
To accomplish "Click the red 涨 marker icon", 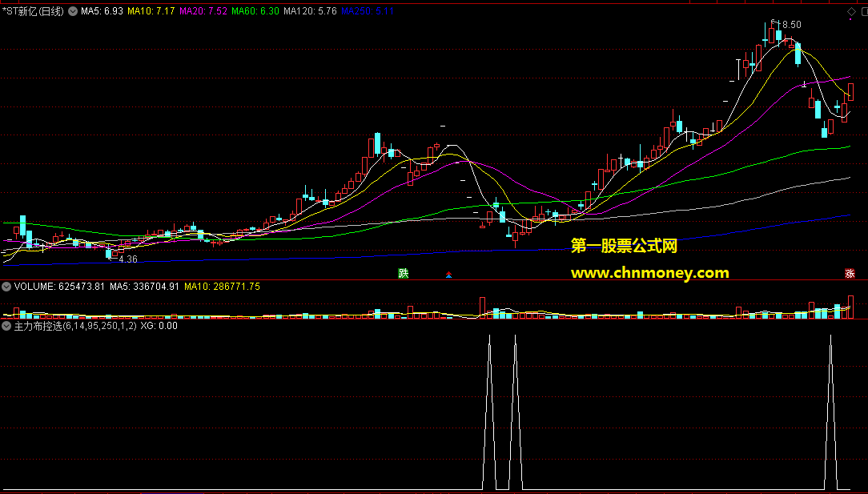I will tap(850, 274).
